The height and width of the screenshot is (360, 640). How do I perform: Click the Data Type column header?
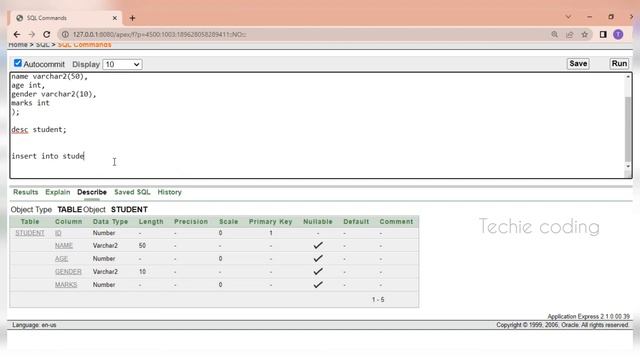pos(110,222)
